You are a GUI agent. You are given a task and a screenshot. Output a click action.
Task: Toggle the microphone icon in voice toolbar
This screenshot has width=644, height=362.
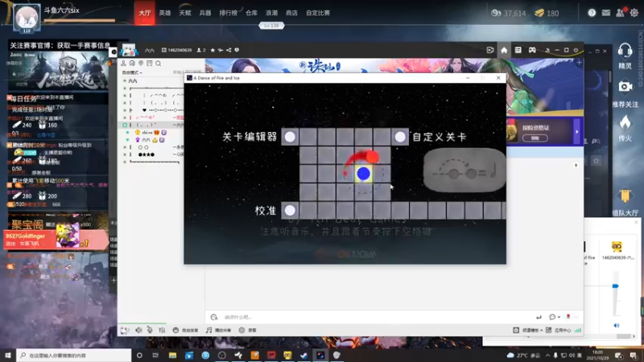(x=150, y=330)
